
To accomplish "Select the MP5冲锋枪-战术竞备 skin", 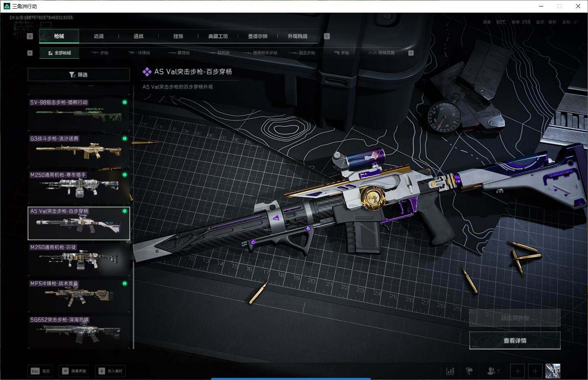I will coord(79,296).
